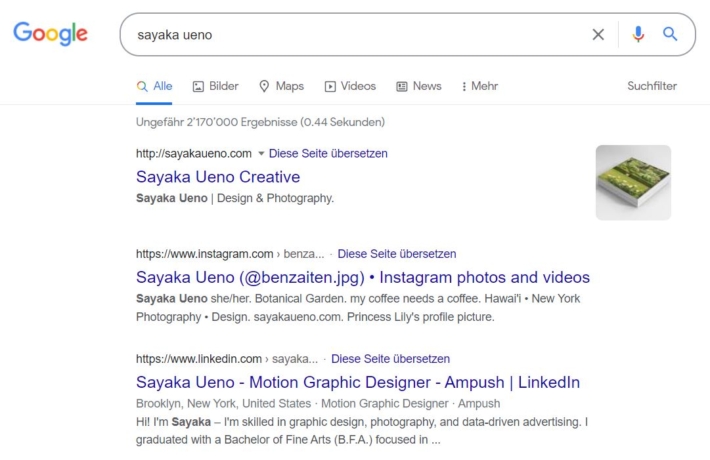Screen dimensions: 710x460
Task: Open the dropdown arrow next to sayakaueno.com
Action: [x=261, y=154]
